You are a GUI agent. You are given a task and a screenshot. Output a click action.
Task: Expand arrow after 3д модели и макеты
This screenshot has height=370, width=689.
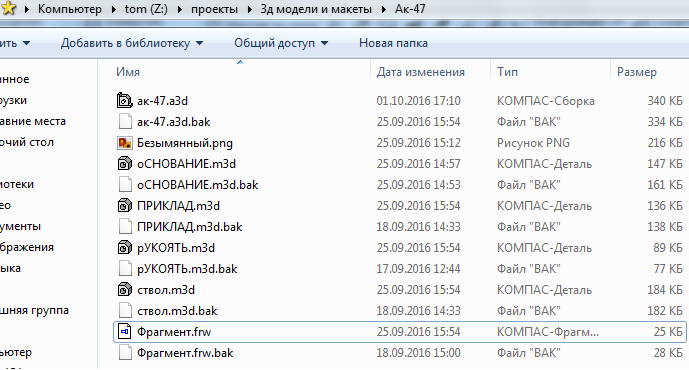coord(384,9)
